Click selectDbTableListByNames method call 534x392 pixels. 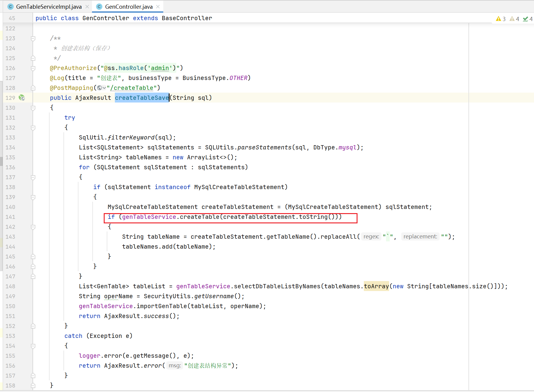(x=277, y=286)
